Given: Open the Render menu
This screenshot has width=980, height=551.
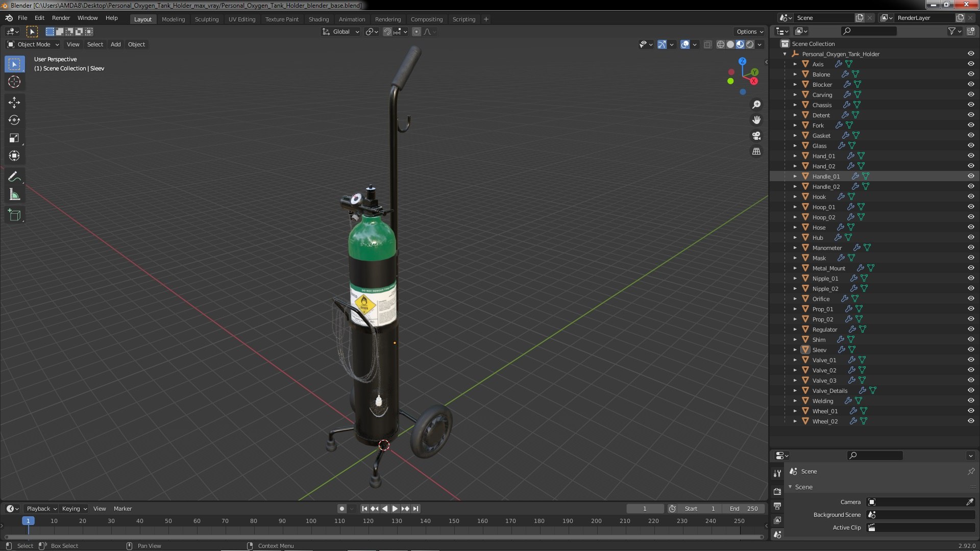Looking at the screenshot, I should pyautogui.click(x=61, y=18).
